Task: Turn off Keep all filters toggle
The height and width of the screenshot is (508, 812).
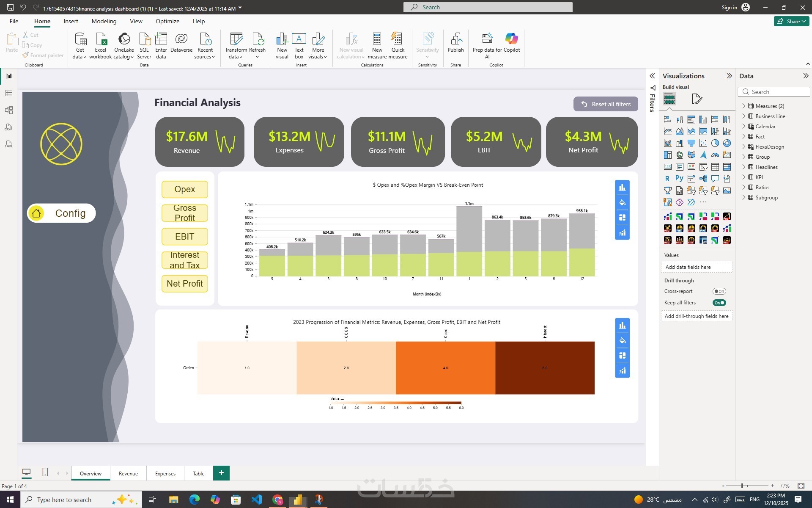Action: tap(719, 303)
